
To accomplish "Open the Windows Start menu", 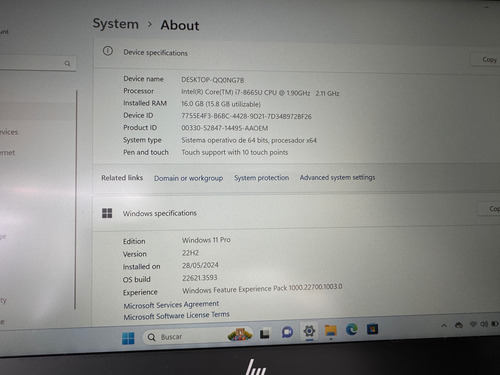I will [x=128, y=338].
